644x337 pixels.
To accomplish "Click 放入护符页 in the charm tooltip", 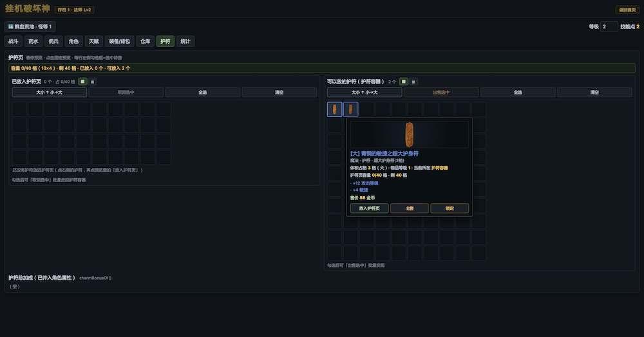I will [x=369, y=208].
